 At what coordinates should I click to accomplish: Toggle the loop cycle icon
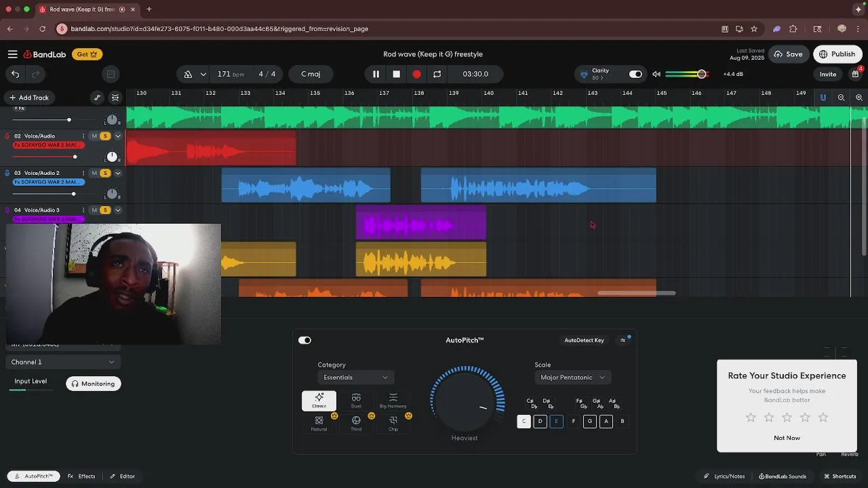[437, 74]
